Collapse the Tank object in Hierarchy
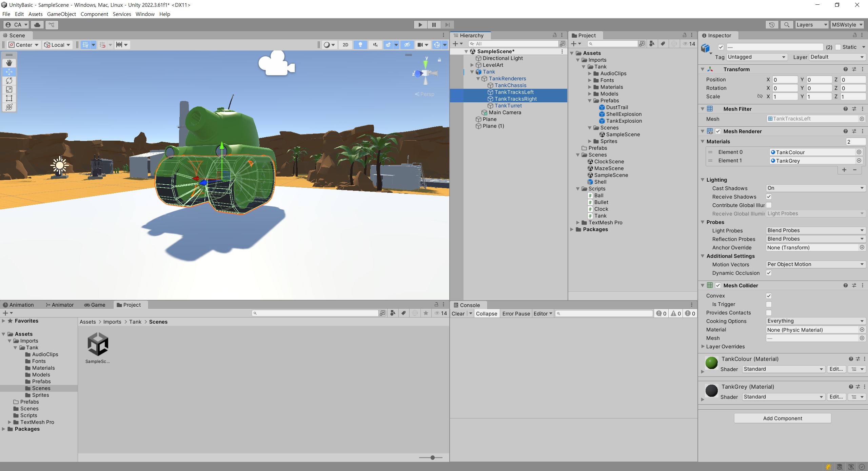868x471 pixels. pyautogui.click(x=472, y=72)
